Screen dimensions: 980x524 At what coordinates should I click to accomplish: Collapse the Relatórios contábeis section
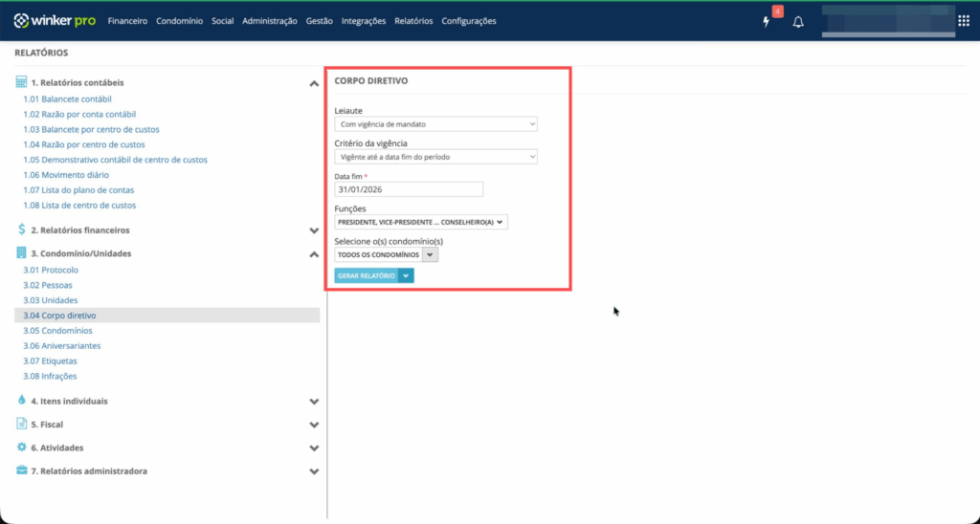tap(314, 84)
